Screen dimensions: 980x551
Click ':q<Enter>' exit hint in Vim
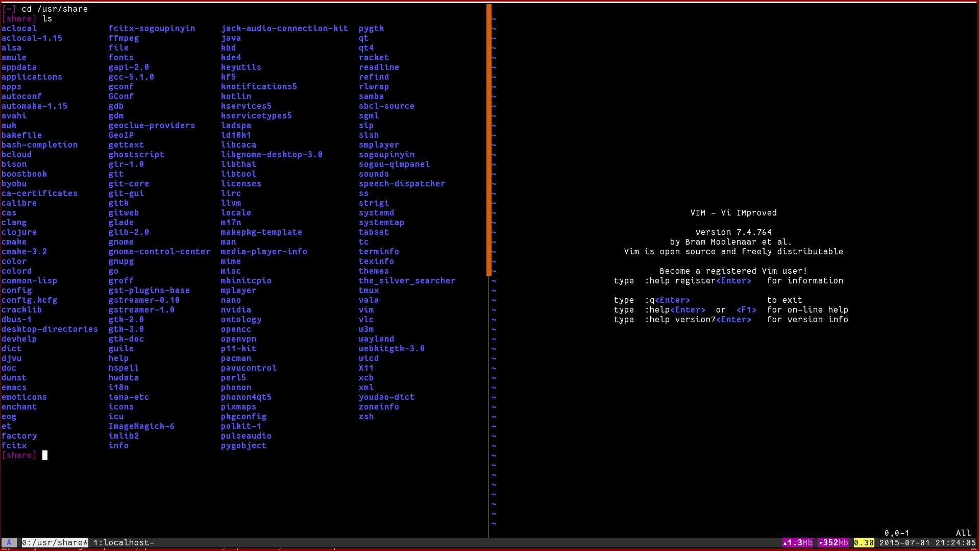tap(667, 300)
